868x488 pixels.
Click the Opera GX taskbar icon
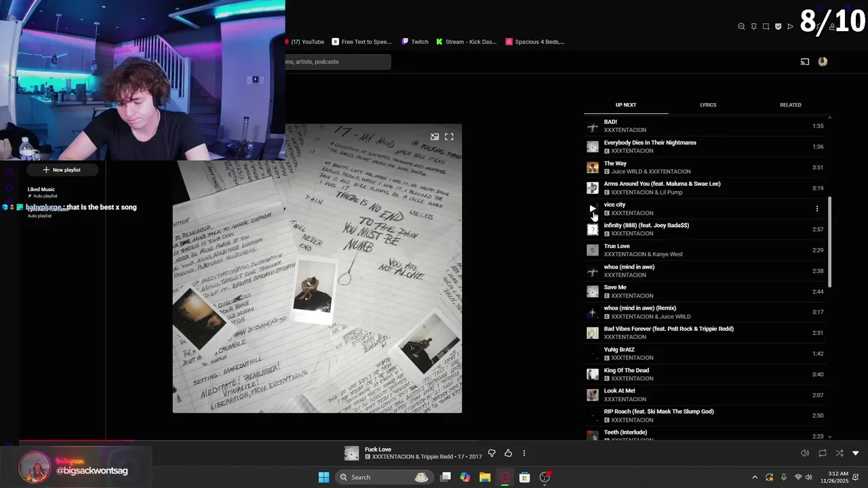[x=505, y=477]
